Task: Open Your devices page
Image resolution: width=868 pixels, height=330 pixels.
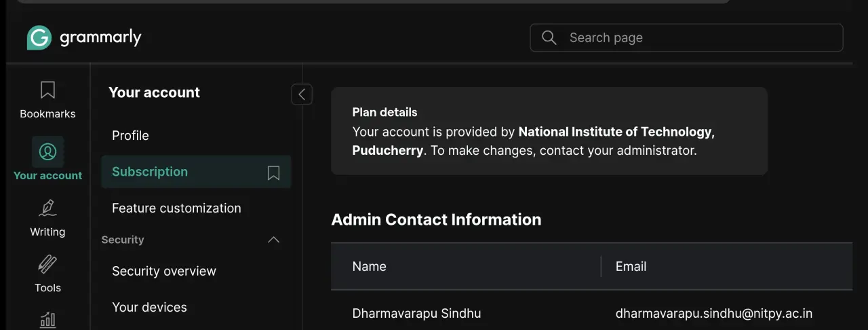Action: [x=149, y=308]
